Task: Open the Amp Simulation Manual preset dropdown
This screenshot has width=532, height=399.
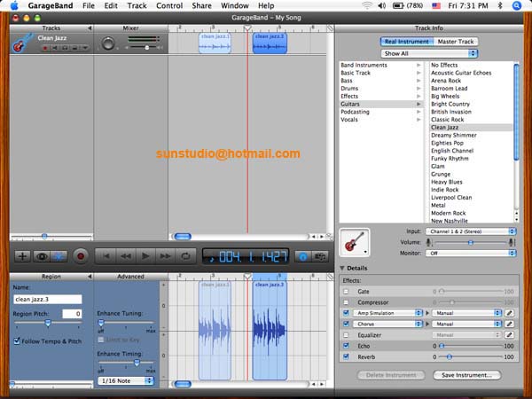Action: (x=466, y=313)
